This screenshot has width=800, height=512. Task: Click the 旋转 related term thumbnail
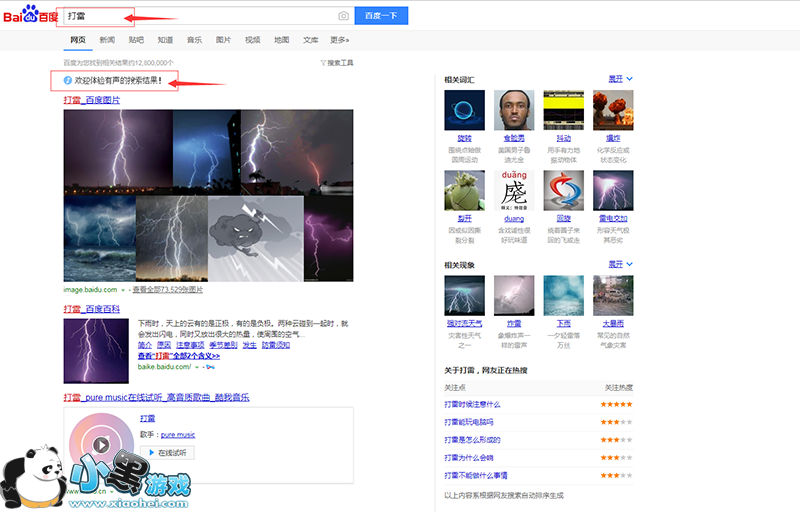pyautogui.click(x=464, y=110)
